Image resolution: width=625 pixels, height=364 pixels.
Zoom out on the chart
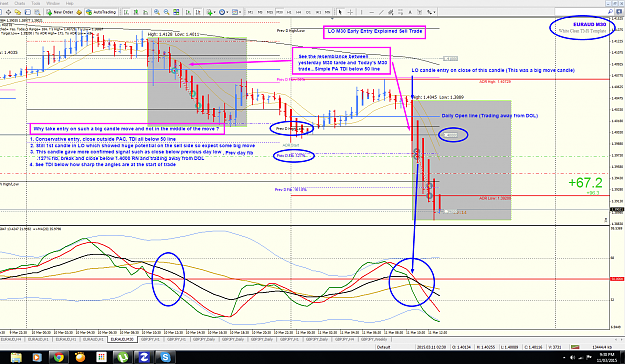pyautogui.click(x=167, y=12)
